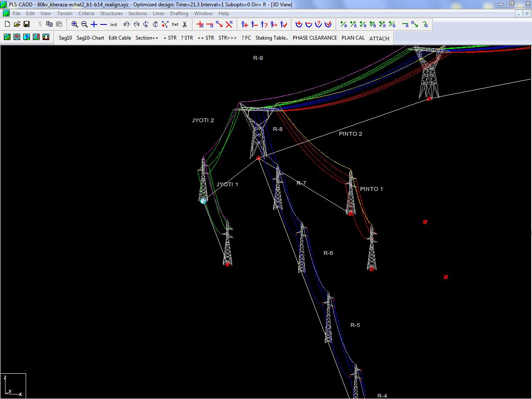Open the Terrain menu

click(x=64, y=13)
